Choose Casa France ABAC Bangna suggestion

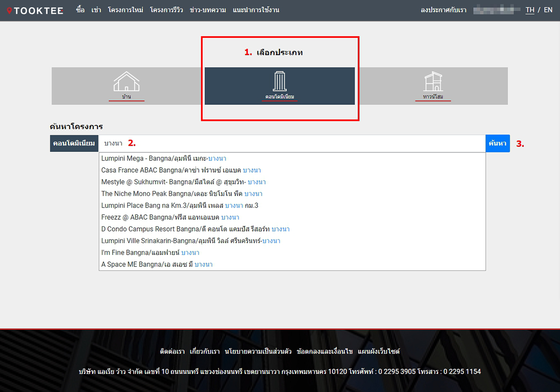[181, 170]
